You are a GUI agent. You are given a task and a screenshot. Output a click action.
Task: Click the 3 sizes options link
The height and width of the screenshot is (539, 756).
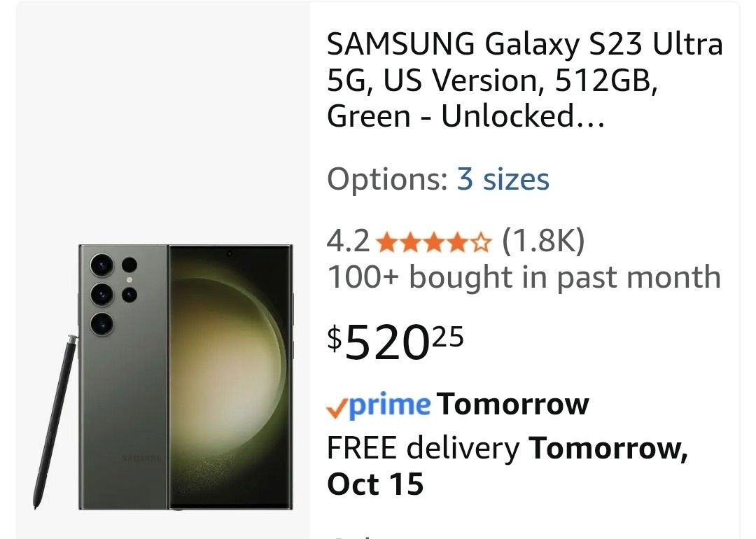click(x=503, y=180)
